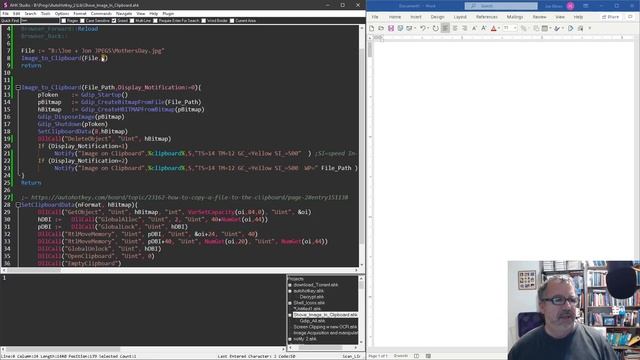Viewport: 640px width, 360px height.
Task: Click the code editor vertical scrollbar in AHK Studio
Action: pyautogui.click(x=362, y=146)
